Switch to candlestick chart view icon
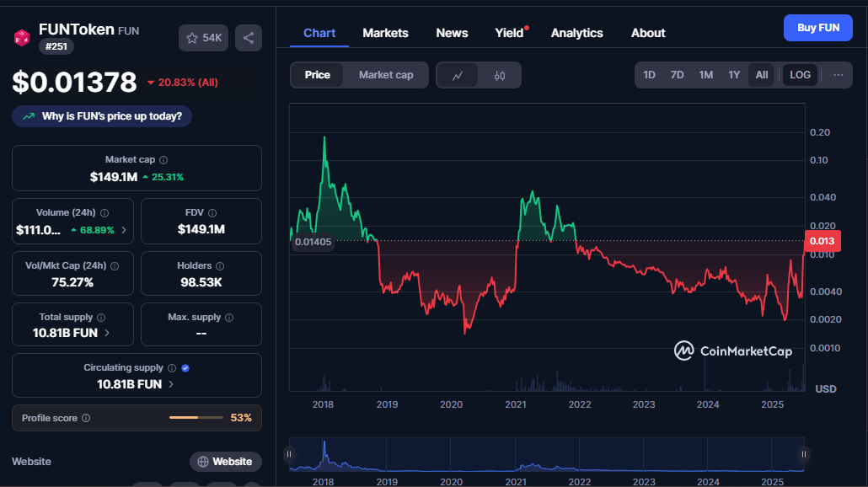868x487 pixels. (500, 75)
